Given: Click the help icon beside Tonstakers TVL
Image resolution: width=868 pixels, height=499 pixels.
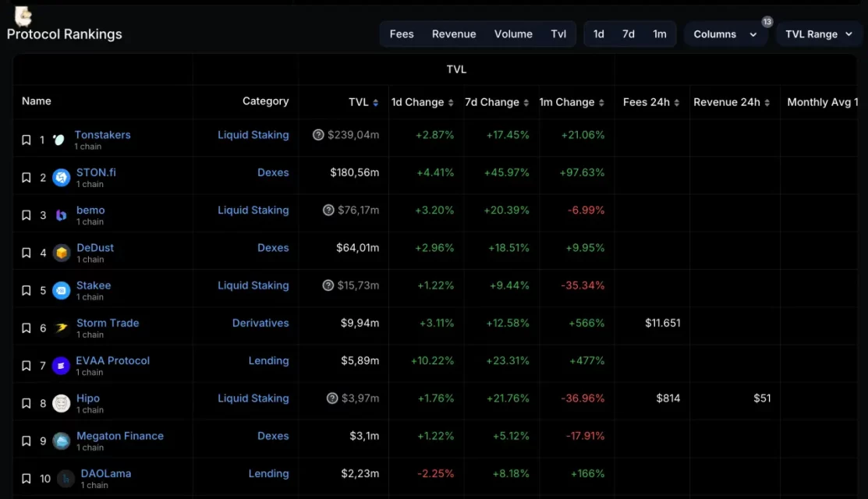Looking at the screenshot, I should (x=317, y=135).
